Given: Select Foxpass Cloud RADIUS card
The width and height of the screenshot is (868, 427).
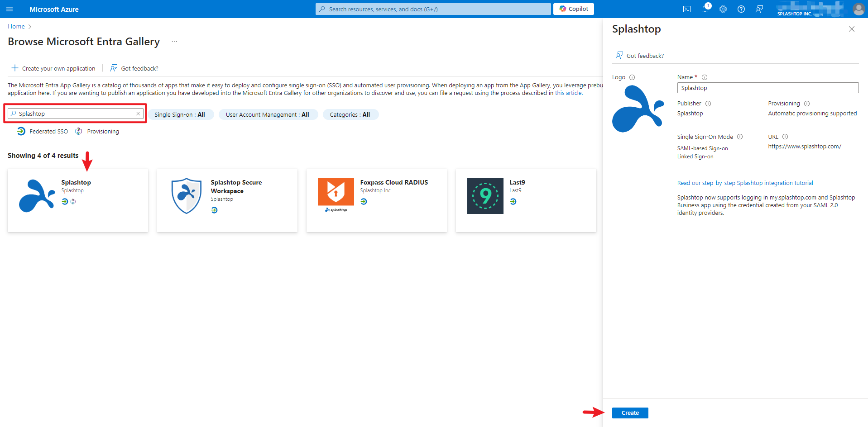Looking at the screenshot, I should (x=377, y=200).
